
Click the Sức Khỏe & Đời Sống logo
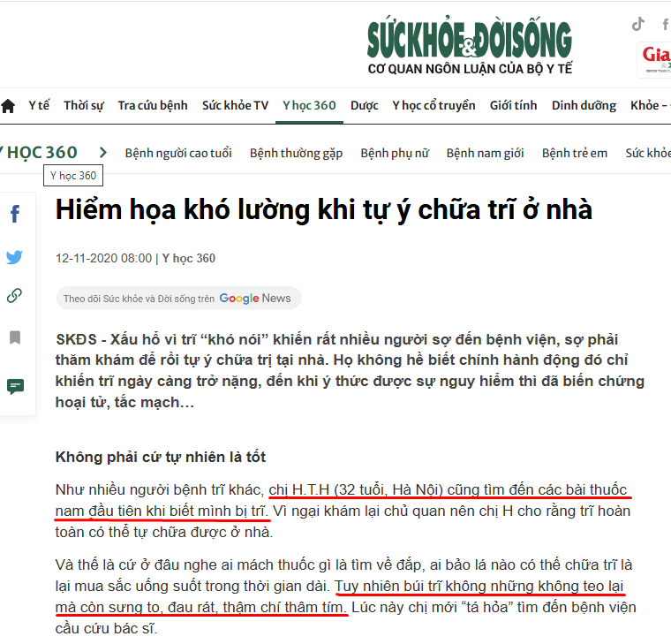[470, 39]
